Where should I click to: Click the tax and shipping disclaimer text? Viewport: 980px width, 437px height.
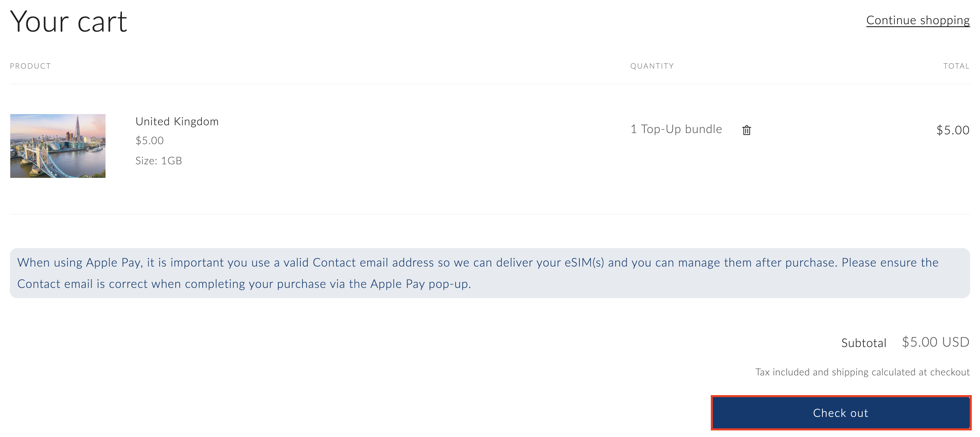[x=862, y=372]
